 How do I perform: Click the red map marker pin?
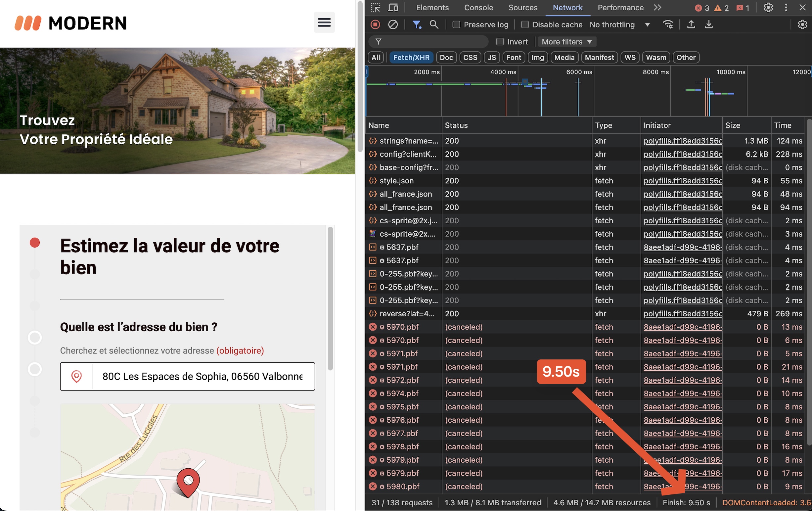coord(188,482)
